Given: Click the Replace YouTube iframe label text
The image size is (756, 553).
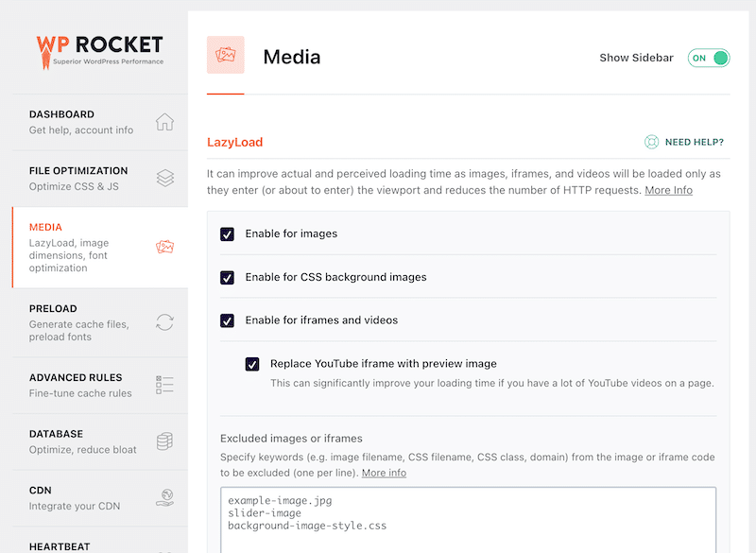Looking at the screenshot, I should point(384,364).
